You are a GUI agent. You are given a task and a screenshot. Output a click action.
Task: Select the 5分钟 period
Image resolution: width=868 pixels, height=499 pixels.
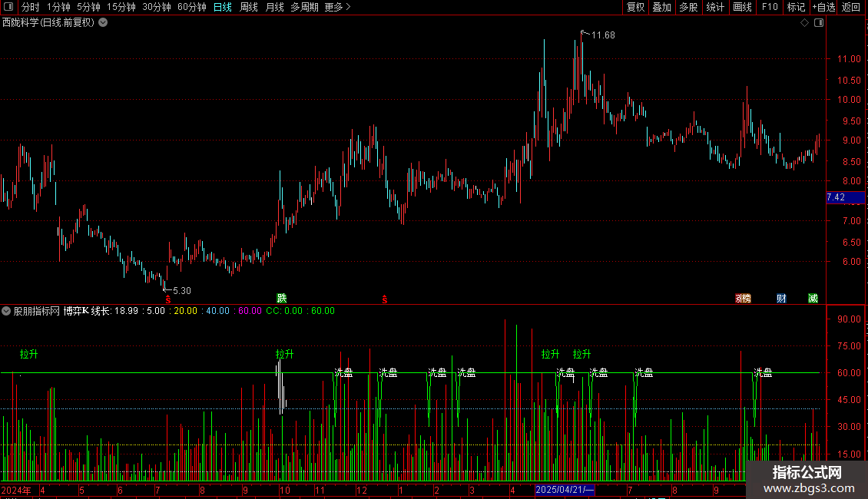(x=88, y=7)
